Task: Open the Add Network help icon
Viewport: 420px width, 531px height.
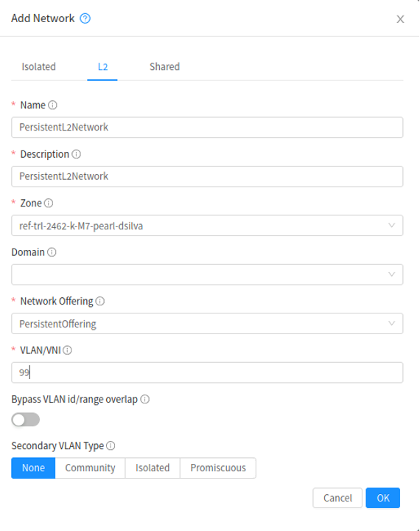Action: point(85,18)
